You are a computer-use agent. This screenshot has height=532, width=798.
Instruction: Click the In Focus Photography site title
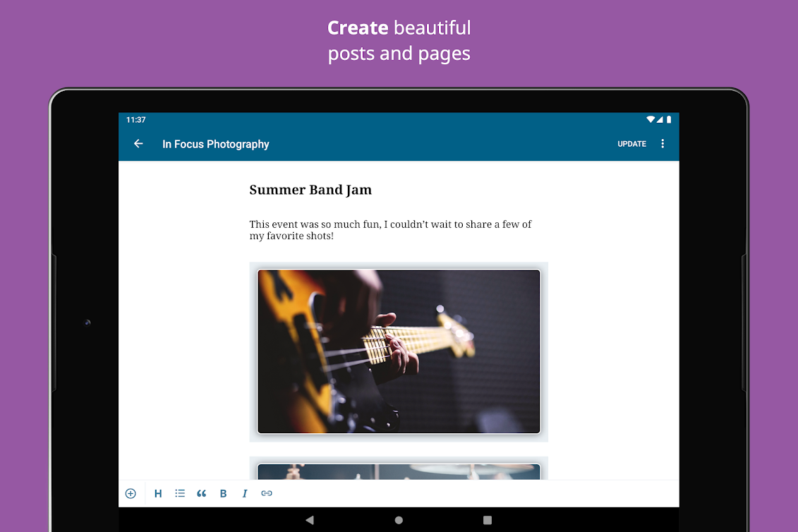(215, 144)
